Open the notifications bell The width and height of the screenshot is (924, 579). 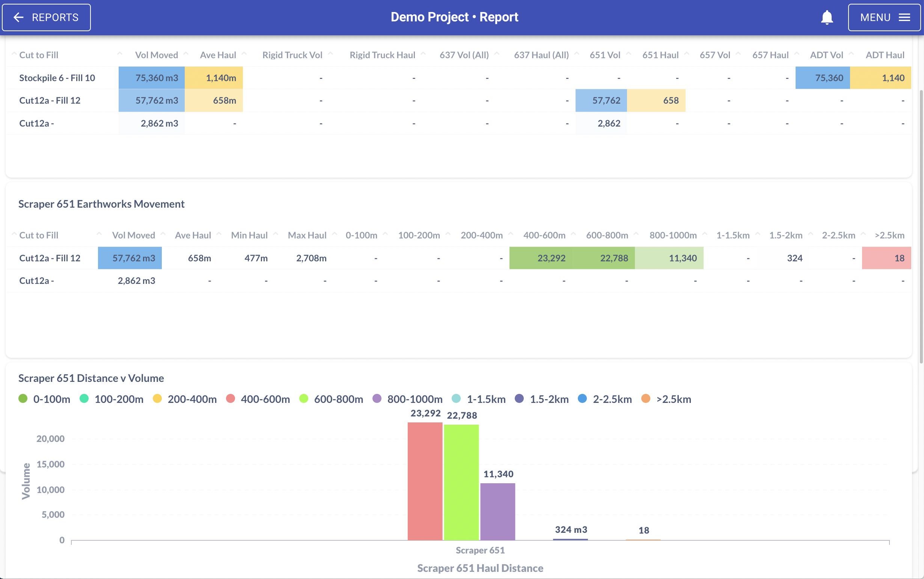[x=827, y=17]
